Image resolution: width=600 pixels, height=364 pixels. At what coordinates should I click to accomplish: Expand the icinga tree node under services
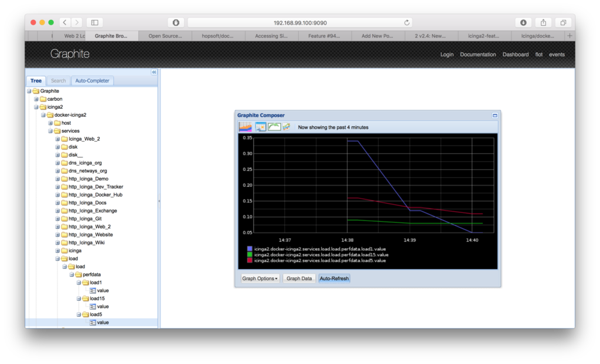click(x=57, y=251)
